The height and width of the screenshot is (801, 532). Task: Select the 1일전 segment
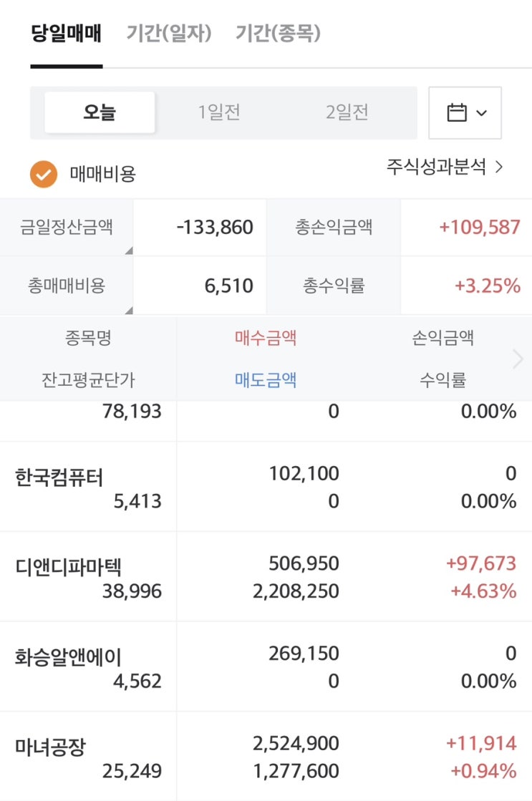219,112
